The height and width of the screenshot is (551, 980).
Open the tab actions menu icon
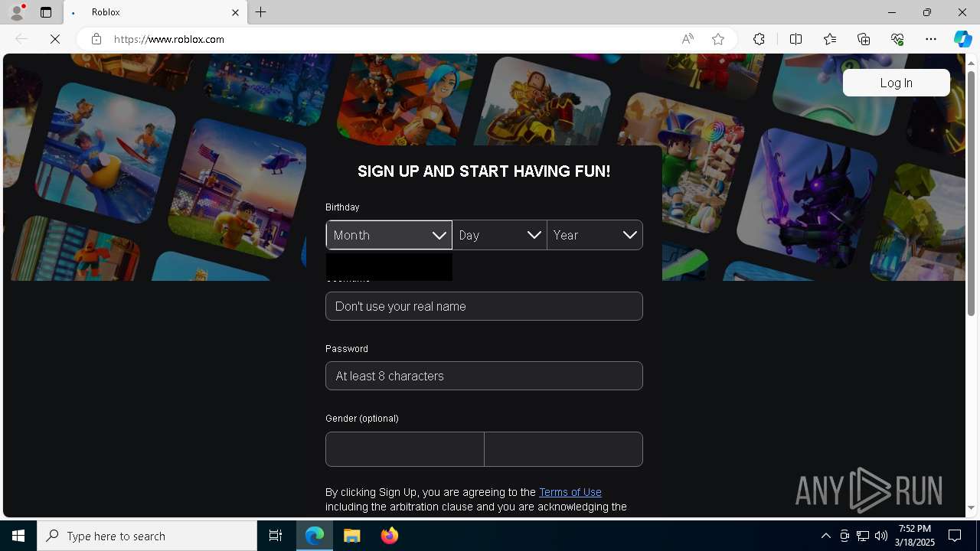[46, 12]
